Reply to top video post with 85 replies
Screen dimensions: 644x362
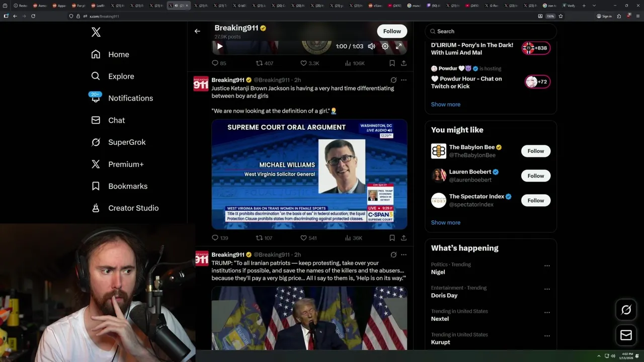pyautogui.click(x=219, y=63)
